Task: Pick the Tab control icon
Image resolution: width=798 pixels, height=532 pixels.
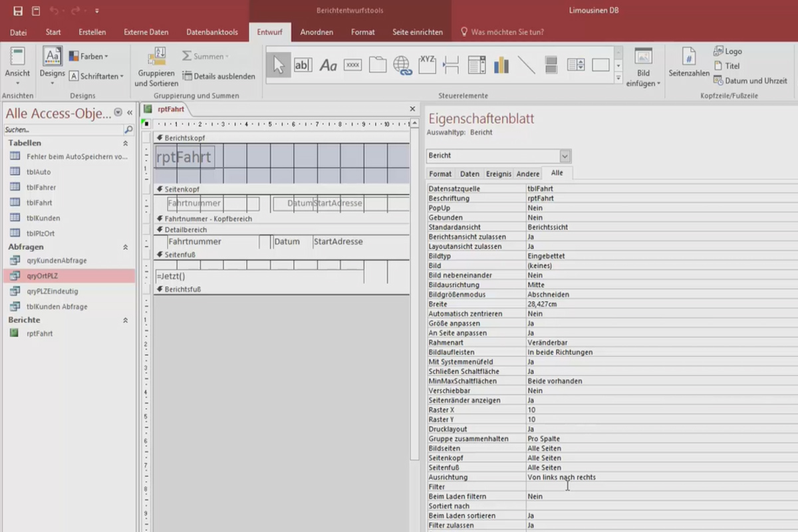Action: coord(378,65)
